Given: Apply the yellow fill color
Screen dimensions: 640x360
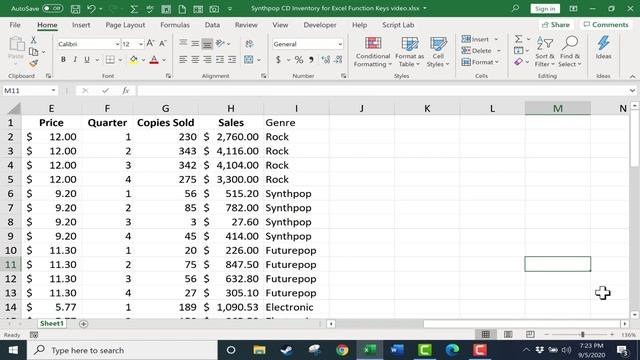Looking at the screenshot, I should coord(133,60).
